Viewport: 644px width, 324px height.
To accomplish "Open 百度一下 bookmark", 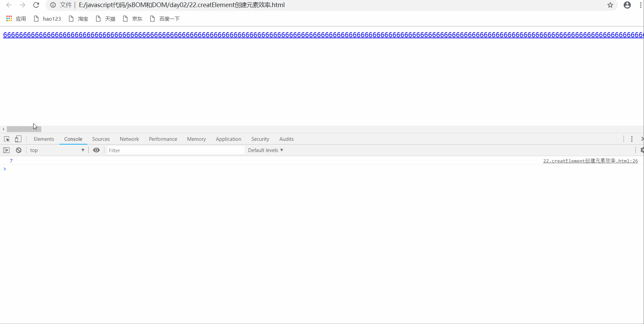I will [165, 19].
